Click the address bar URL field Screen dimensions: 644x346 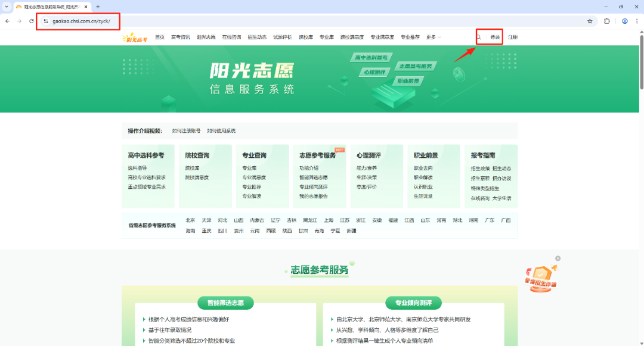pyautogui.click(x=298, y=21)
